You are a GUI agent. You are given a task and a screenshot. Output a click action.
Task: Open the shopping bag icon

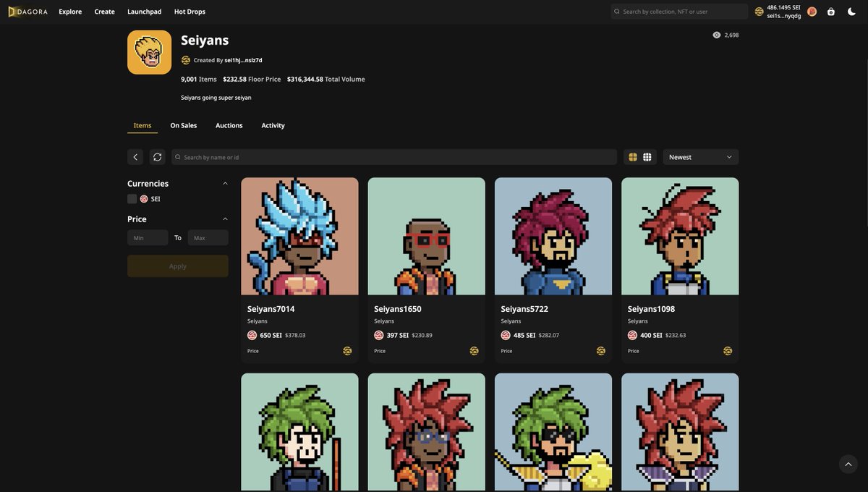(831, 12)
